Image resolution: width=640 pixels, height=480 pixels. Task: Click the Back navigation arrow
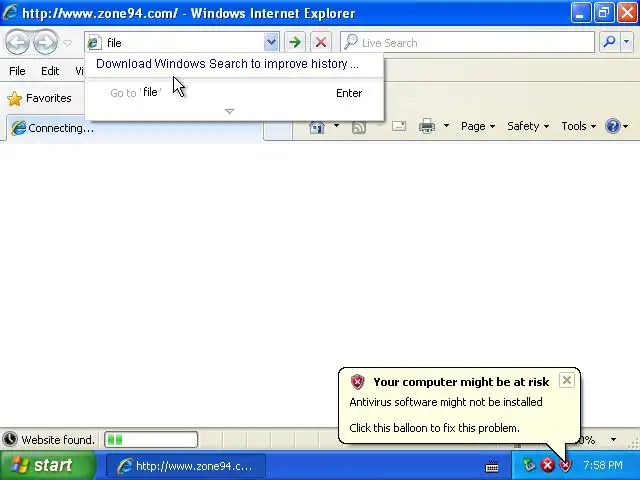click(x=17, y=42)
